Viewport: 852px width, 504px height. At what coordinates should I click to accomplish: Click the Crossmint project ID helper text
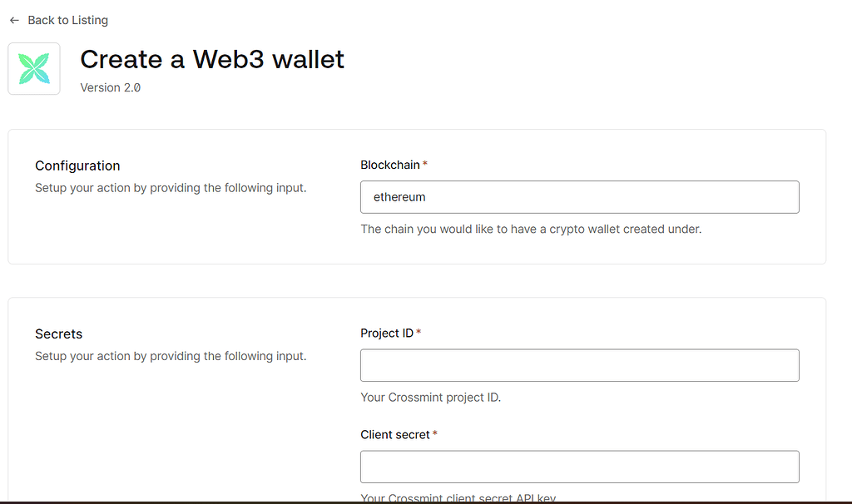point(430,397)
